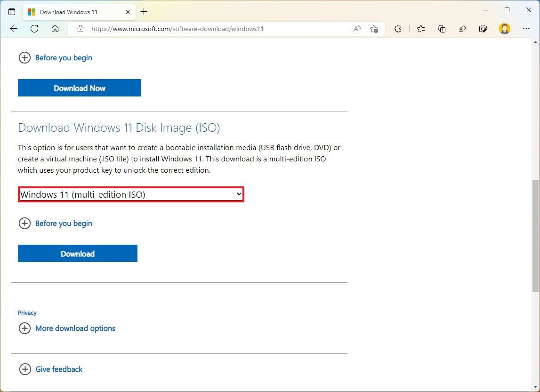This screenshot has height=392, width=540.
Task: Add this page to favorites
Action: coord(374,29)
